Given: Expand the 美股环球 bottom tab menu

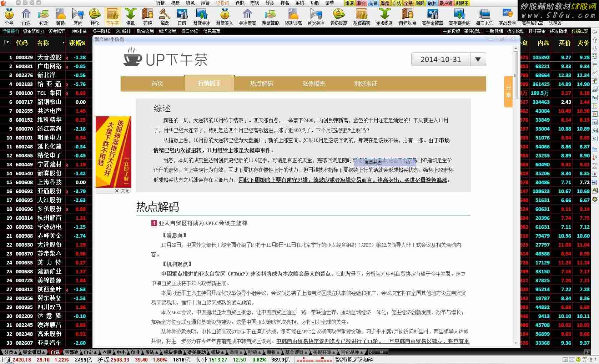Looking at the screenshot, I should 324,352.
